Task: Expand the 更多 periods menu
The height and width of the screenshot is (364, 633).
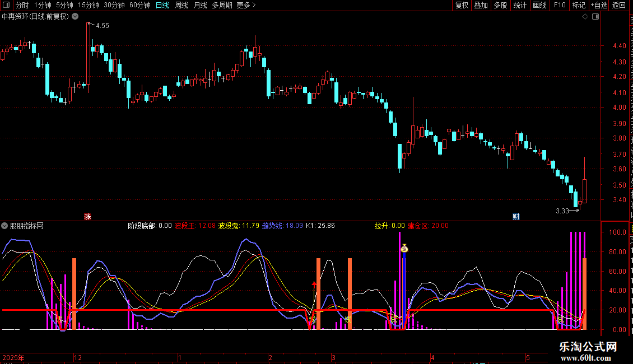Action: click(246, 5)
